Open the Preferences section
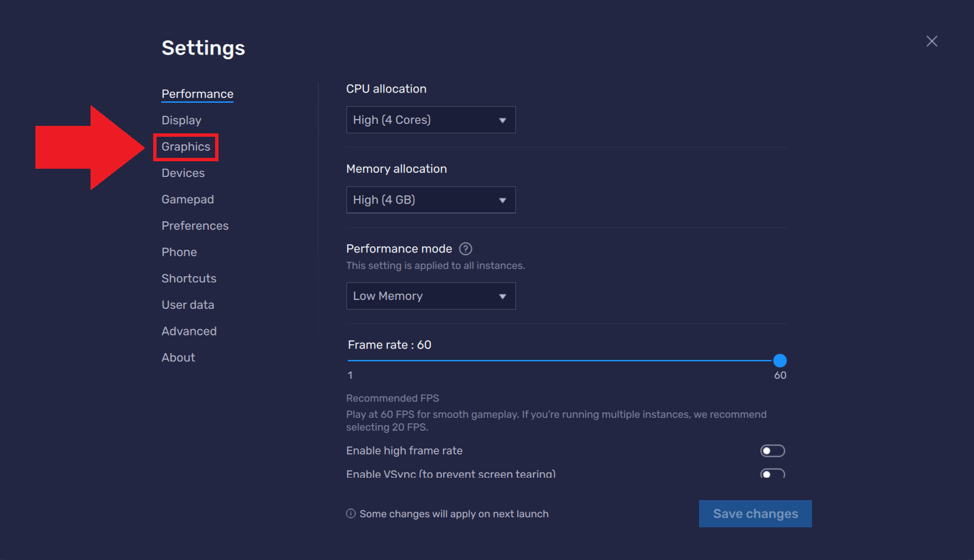 point(195,226)
